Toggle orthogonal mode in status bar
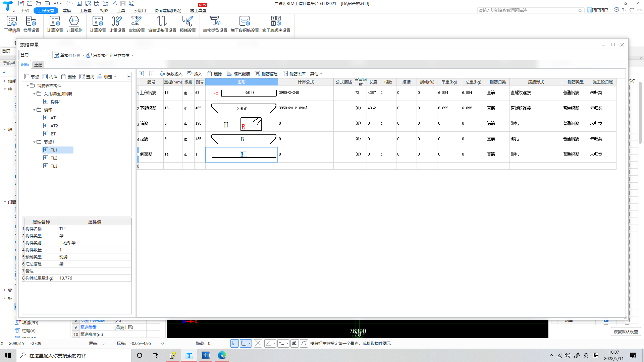 tap(234, 343)
